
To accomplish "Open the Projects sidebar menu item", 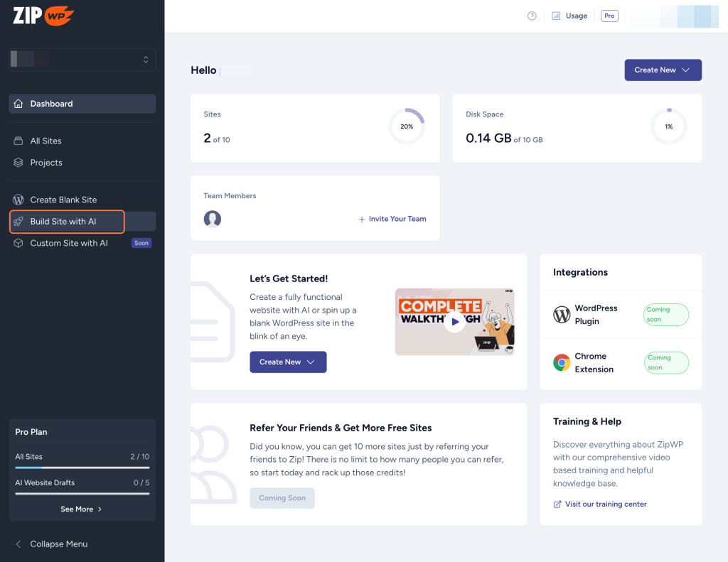I will pyautogui.click(x=45, y=163).
